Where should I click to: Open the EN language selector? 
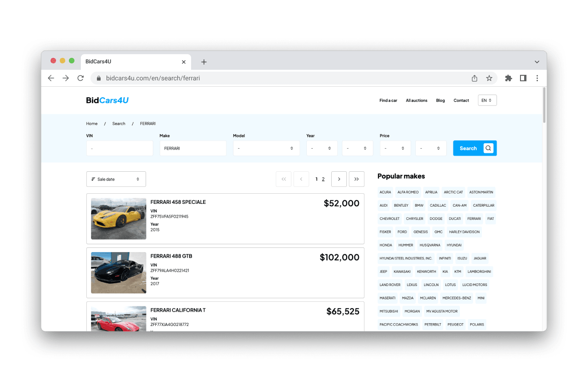[x=487, y=100]
